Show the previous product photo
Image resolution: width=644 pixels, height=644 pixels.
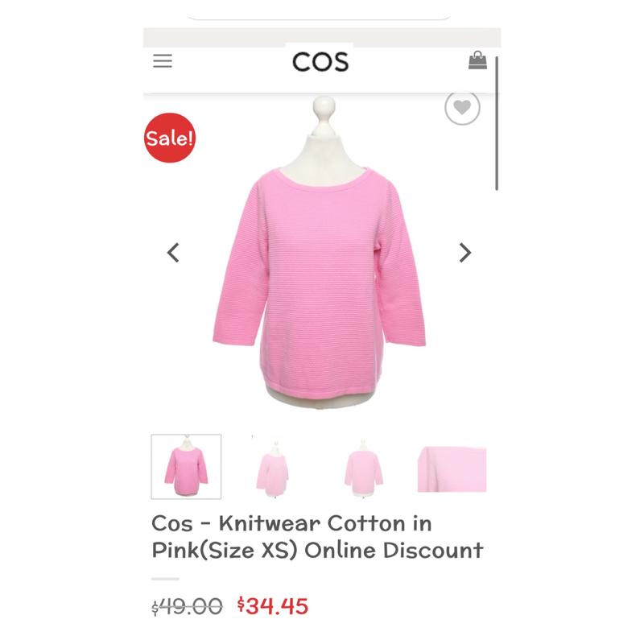click(173, 253)
